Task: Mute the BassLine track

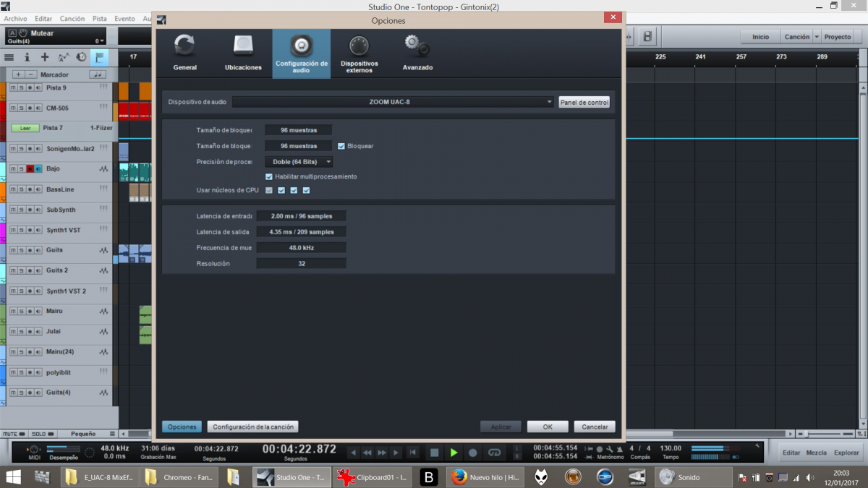Action: (x=12, y=189)
